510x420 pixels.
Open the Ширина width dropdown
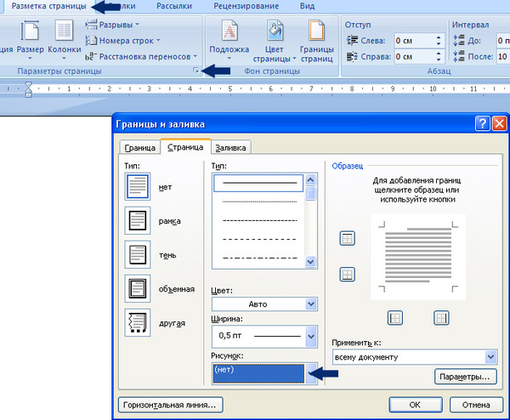[310, 337]
